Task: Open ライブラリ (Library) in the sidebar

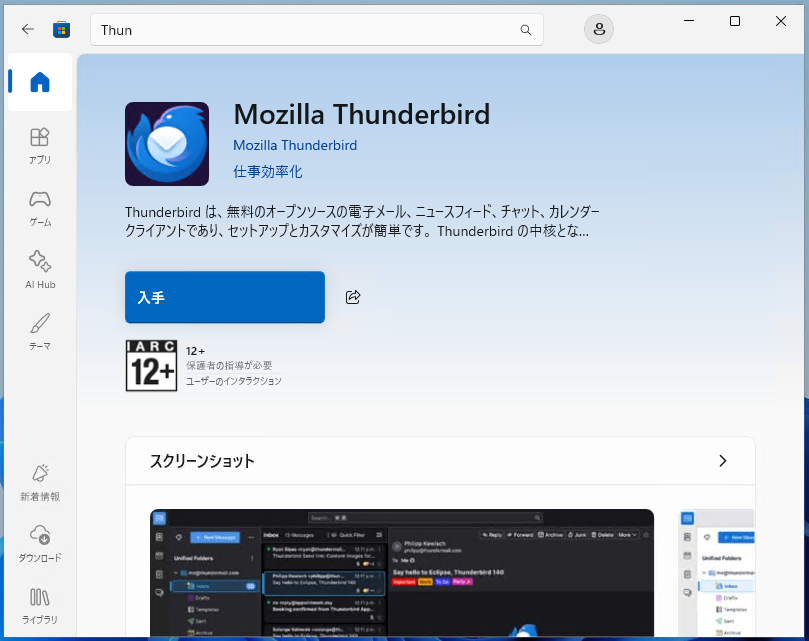Action: point(40,606)
